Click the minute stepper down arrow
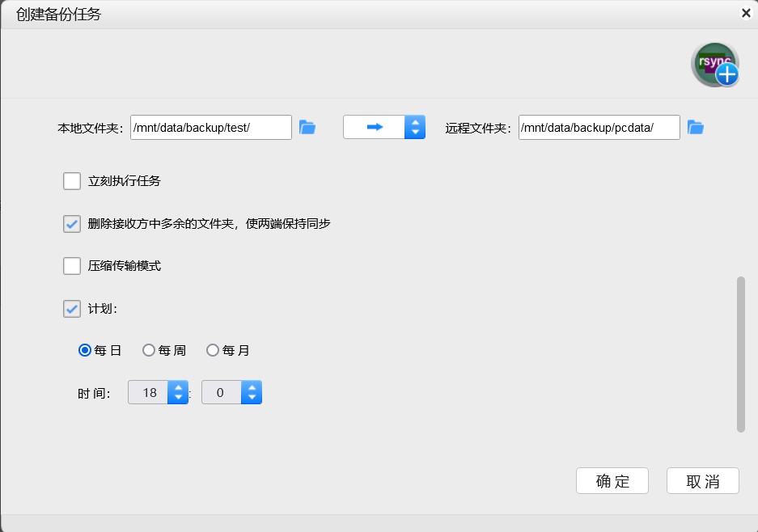 [252, 397]
